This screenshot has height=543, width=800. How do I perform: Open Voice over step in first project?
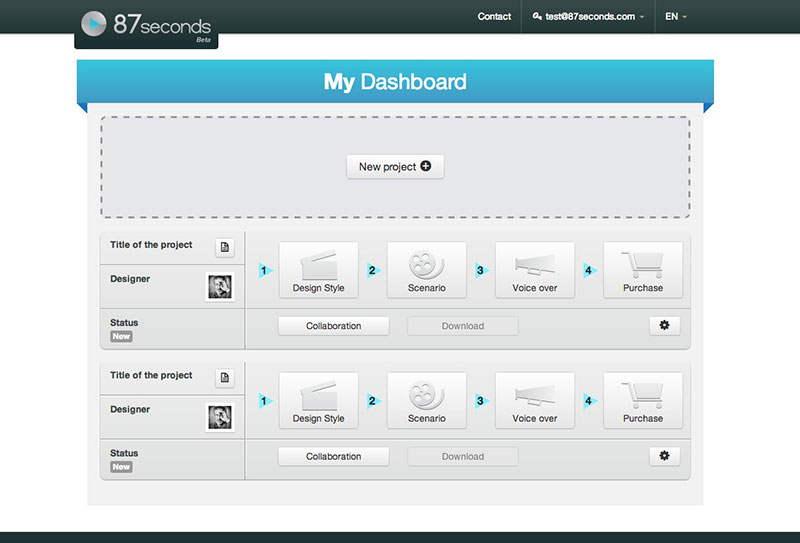pyautogui.click(x=535, y=269)
